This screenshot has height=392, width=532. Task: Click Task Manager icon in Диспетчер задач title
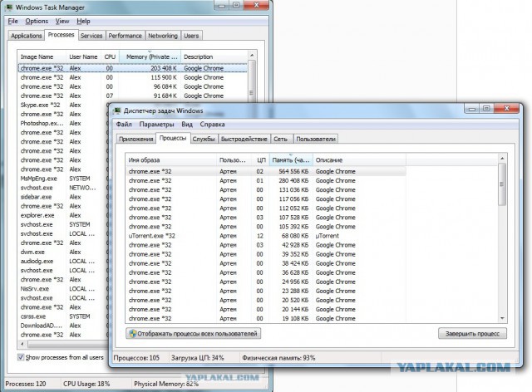pyautogui.click(x=117, y=110)
